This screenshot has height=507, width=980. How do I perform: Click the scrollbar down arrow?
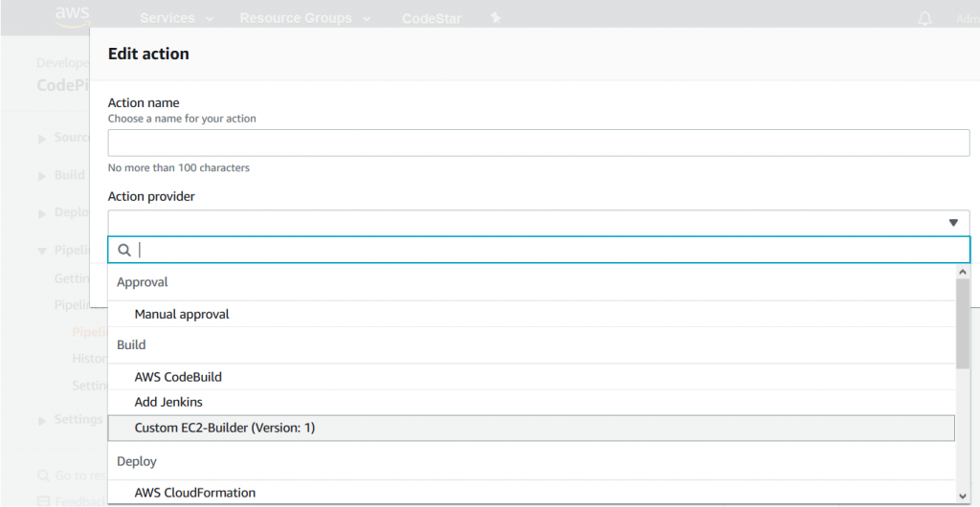(963, 496)
